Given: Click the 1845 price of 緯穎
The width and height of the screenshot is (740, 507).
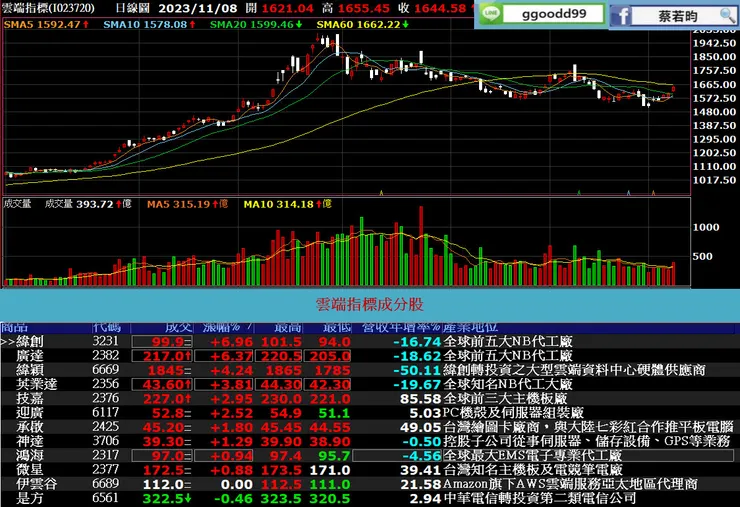Looking at the screenshot, I should 166,371.
